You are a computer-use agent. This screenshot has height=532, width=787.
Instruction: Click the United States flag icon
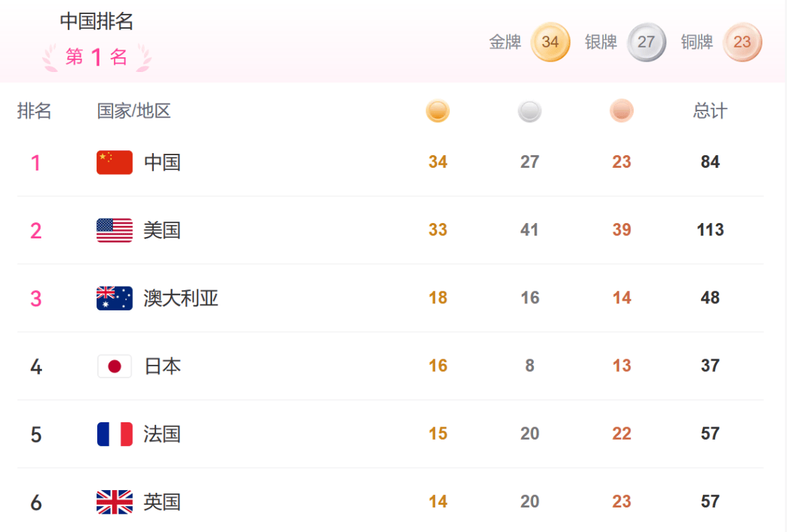coord(114,230)
